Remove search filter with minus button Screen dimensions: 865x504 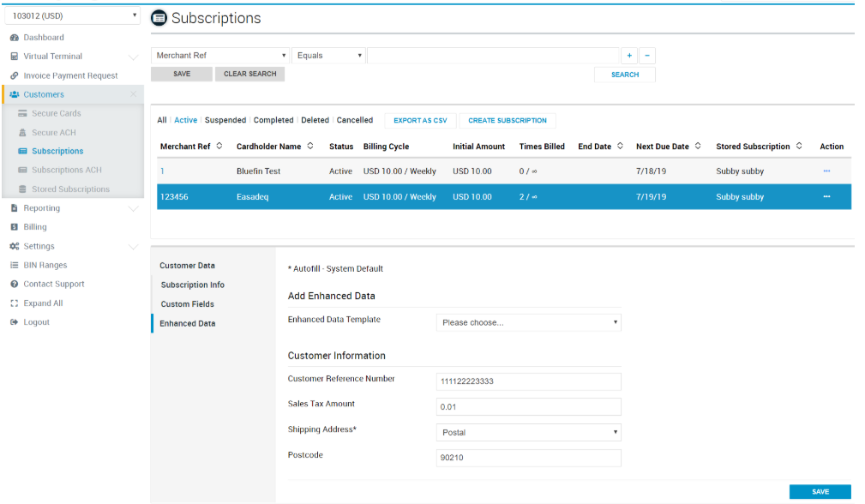(647, 56)
